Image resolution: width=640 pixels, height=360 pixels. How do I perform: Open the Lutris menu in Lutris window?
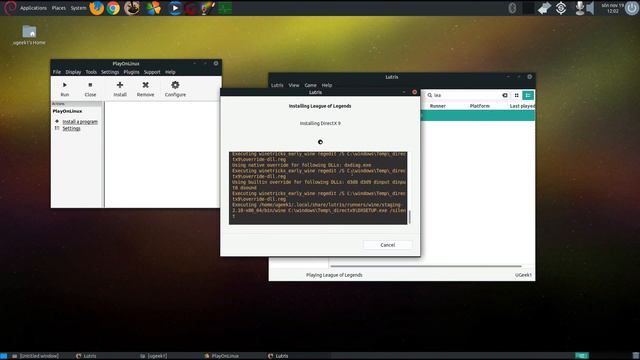click(x=277, y=85)
